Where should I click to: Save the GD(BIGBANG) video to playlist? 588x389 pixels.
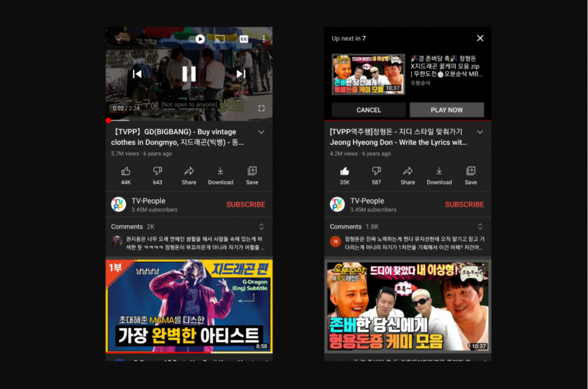coord(252,176)
